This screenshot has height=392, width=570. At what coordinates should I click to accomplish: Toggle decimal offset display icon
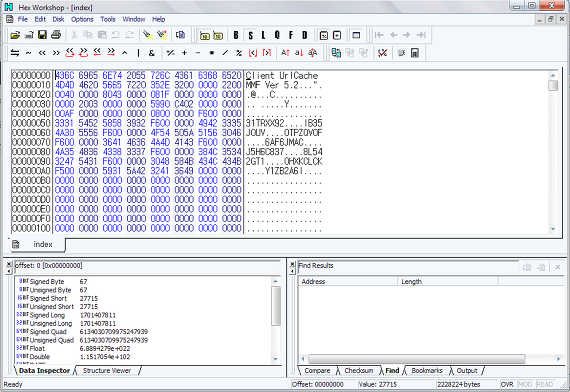[218, 35]
